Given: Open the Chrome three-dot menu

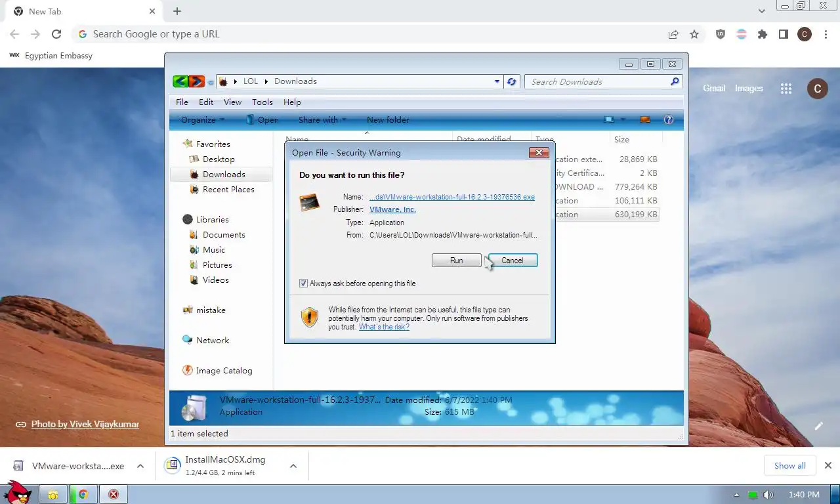Looking at the screenshot, I should click(826, 34).
